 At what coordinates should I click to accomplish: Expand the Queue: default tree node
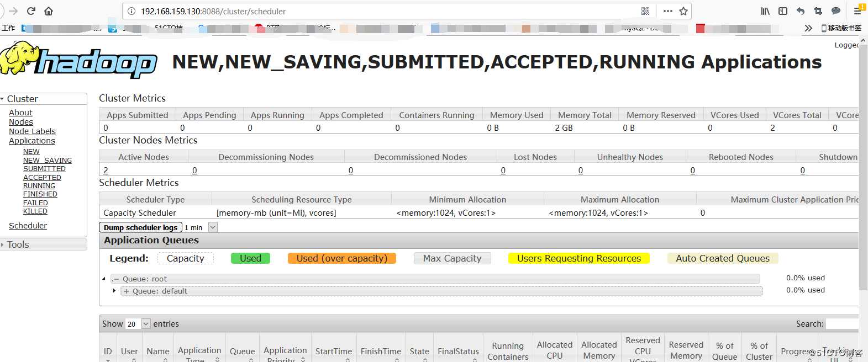coord(114,291)
